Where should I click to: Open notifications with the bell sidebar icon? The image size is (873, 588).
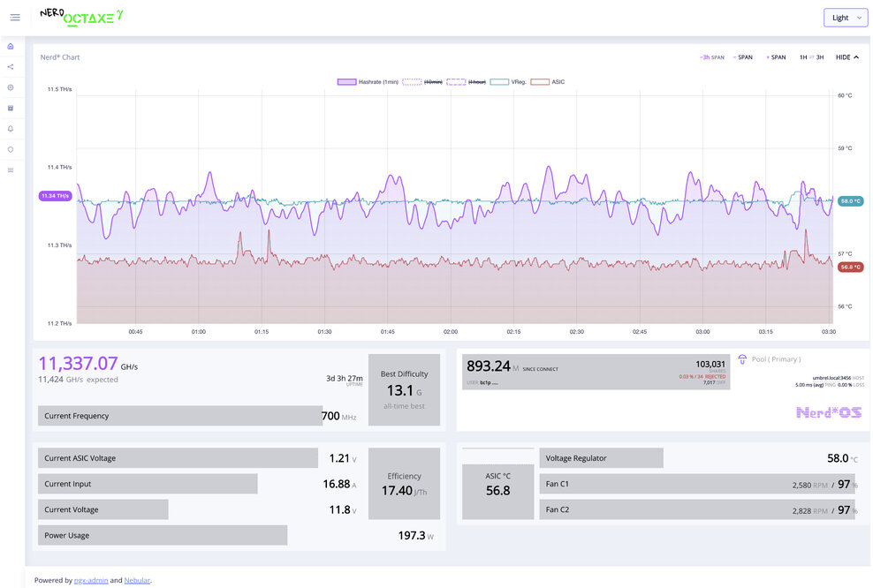tap(10, 128)
